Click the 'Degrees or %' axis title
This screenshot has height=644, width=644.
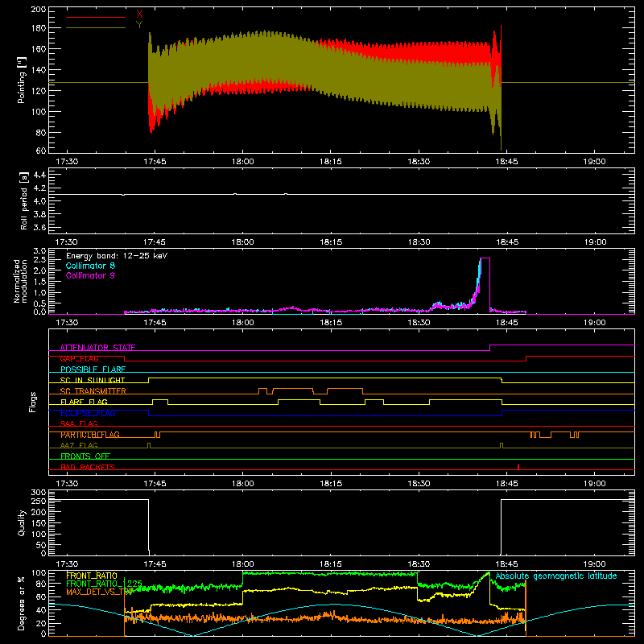click(22, 603)
